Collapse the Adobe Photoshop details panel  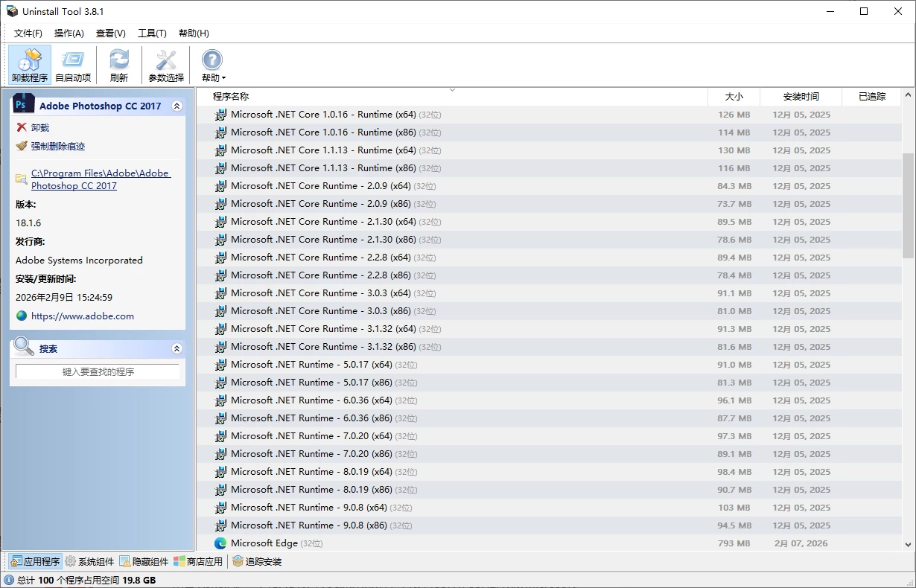[x=176, y=106]
